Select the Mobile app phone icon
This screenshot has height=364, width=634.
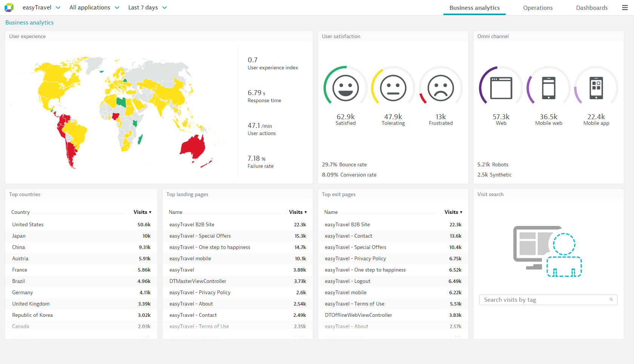(596, 88)
